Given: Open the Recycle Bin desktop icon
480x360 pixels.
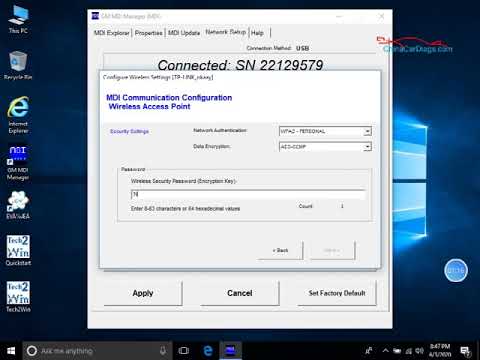Looking at the screenshot, I should point(18,65).
